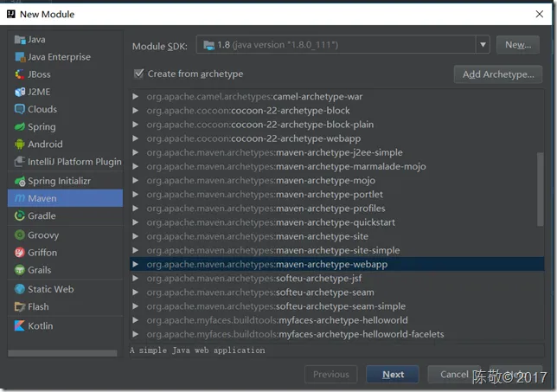Select Java module type
Screen dimensions: 557x392
pyautogui.click(x=66, y=40)
